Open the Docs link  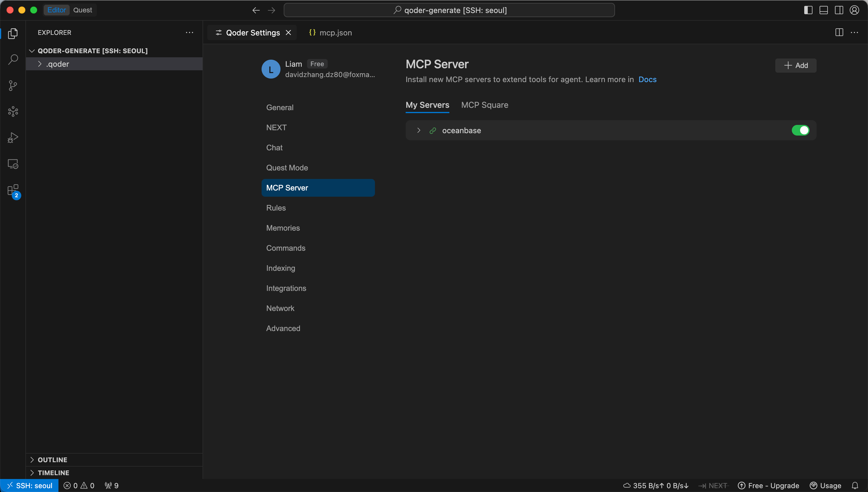pyautogui.click(x=647, y=79)
